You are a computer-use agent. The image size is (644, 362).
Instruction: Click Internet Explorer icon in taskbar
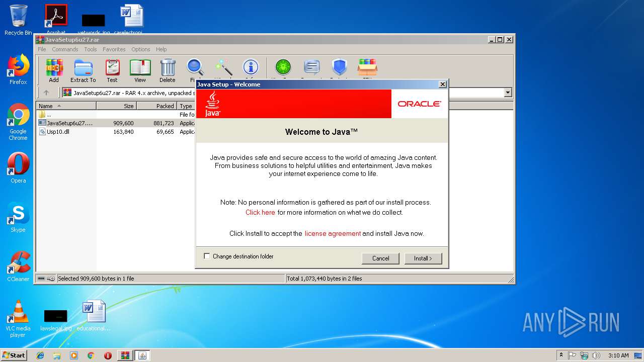(40, 355)
